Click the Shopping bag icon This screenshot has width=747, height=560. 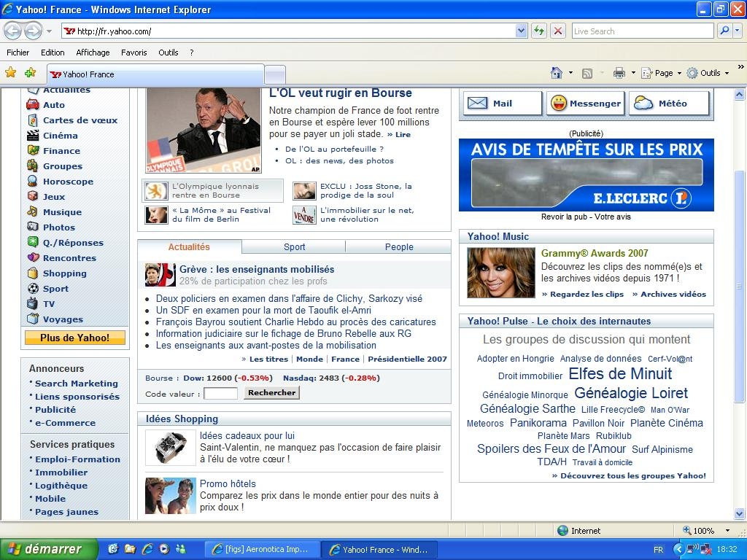click(x=32, y=273)
